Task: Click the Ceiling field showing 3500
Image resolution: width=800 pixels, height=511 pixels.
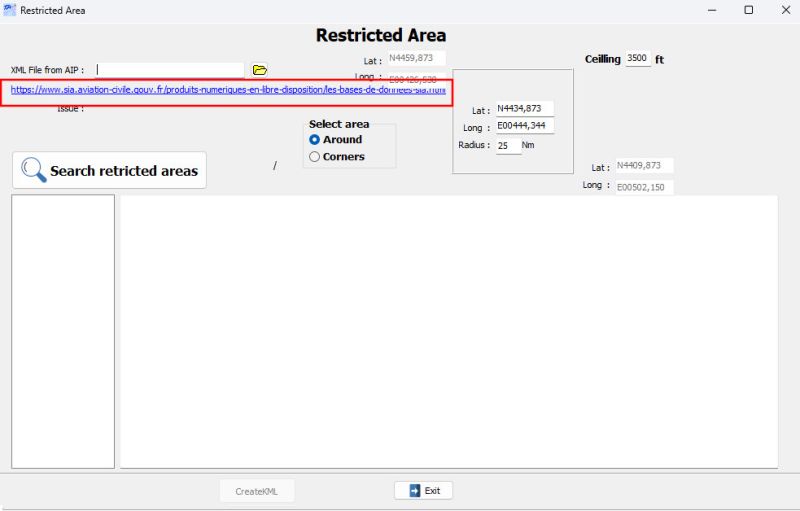Action: coord(638,59)
